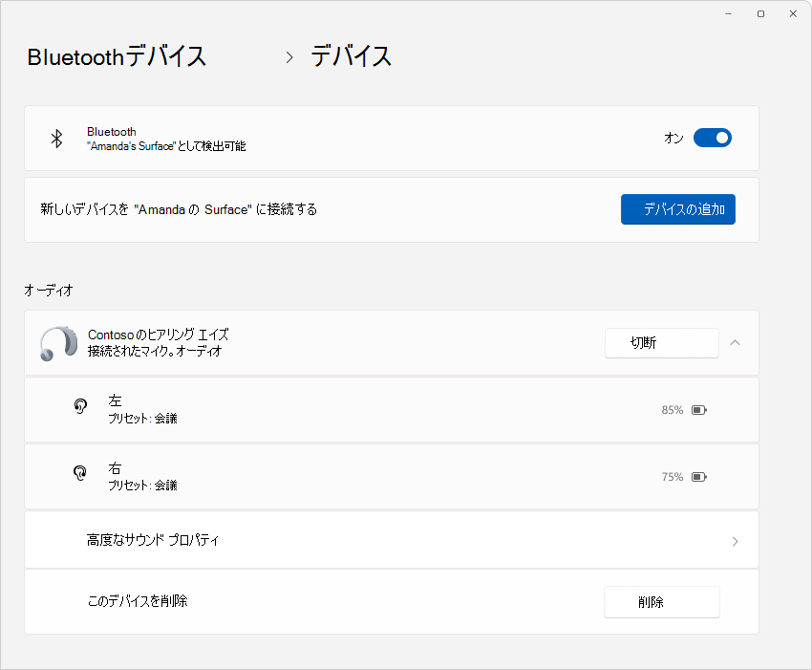The image size is (812, 670).
Task: Minimize the settings window
Action: [x=728, y=14]
